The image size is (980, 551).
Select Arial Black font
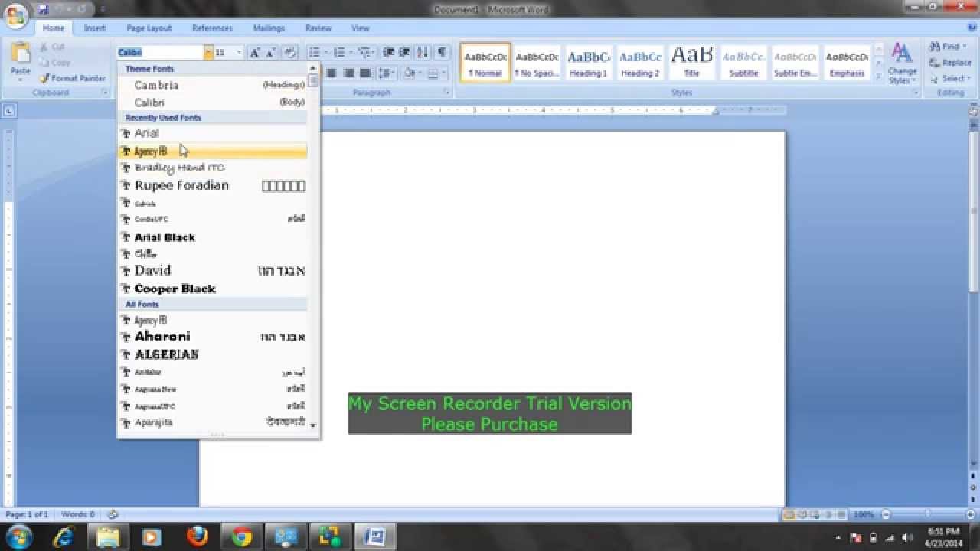[213, 237]
